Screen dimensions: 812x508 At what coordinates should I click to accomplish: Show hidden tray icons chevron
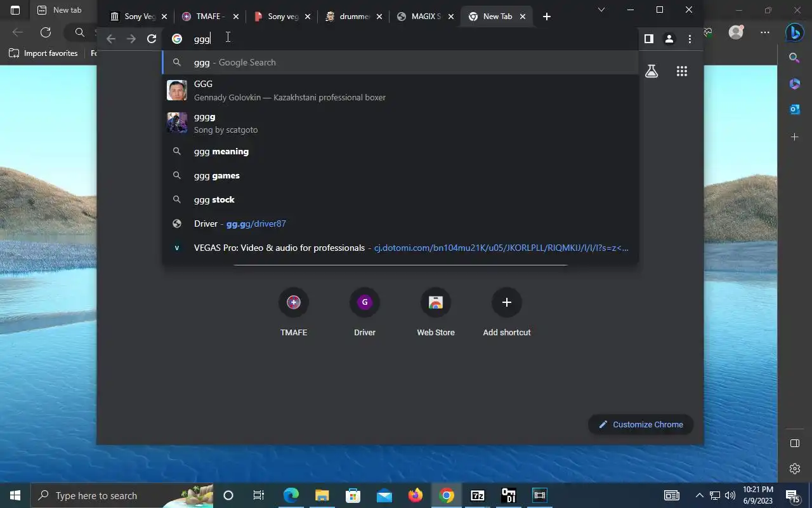coord(700,495)
